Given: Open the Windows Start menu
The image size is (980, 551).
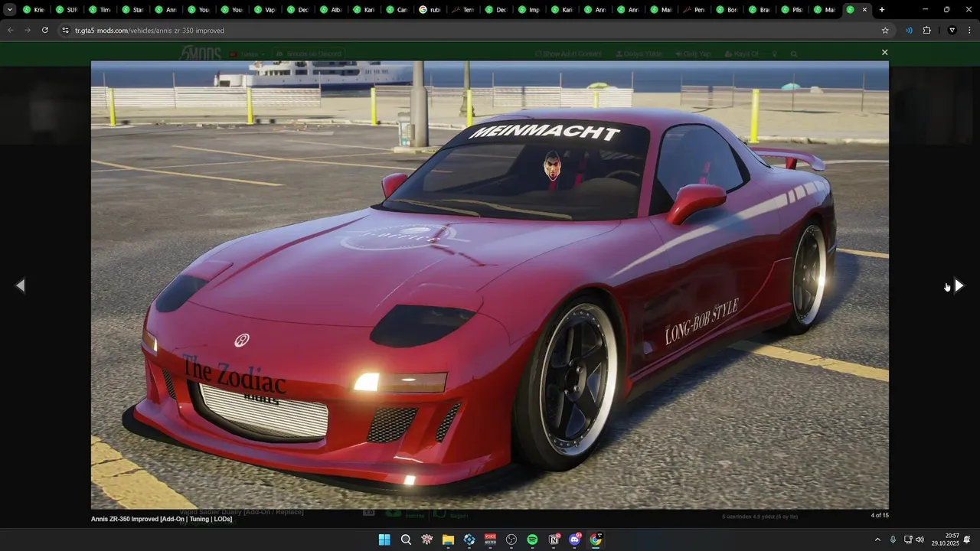Looking at the screenshot, I should pos(384,540).
